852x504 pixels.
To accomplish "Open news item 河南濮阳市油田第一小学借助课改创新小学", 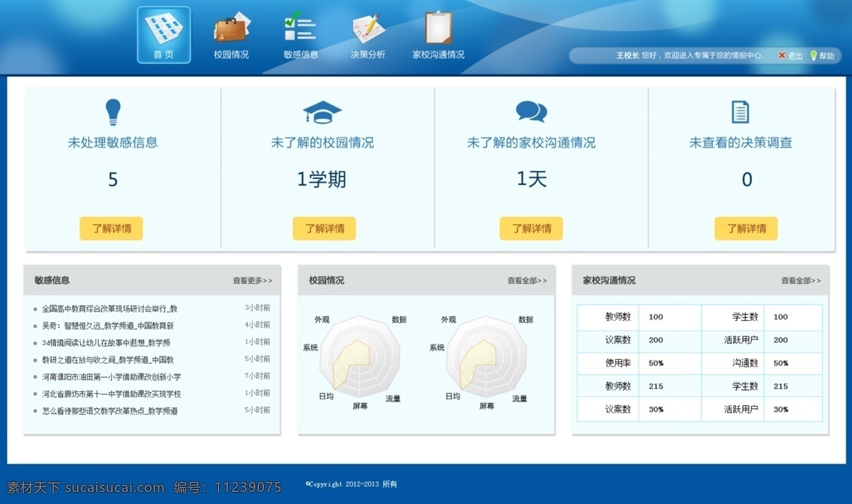I will pos(111,377).
